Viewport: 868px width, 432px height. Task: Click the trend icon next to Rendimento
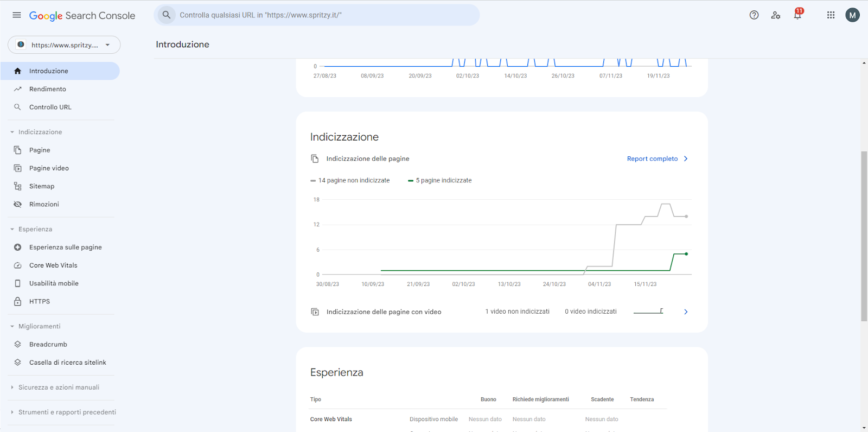(17, 89)
